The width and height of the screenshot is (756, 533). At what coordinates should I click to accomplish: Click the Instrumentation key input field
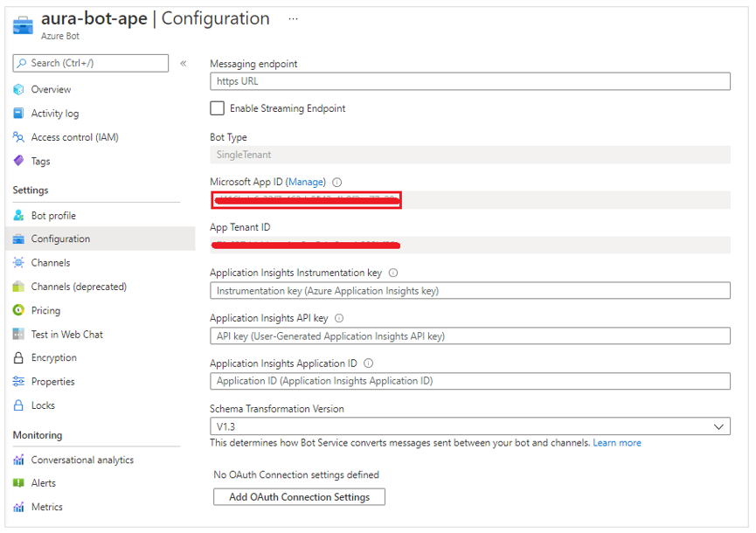click(470, 291)
